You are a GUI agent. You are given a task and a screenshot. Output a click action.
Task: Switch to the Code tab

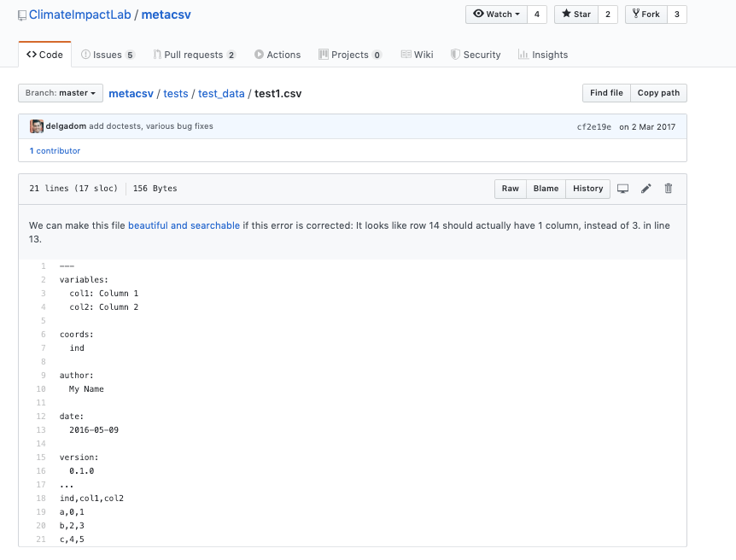tap(44, 55)
